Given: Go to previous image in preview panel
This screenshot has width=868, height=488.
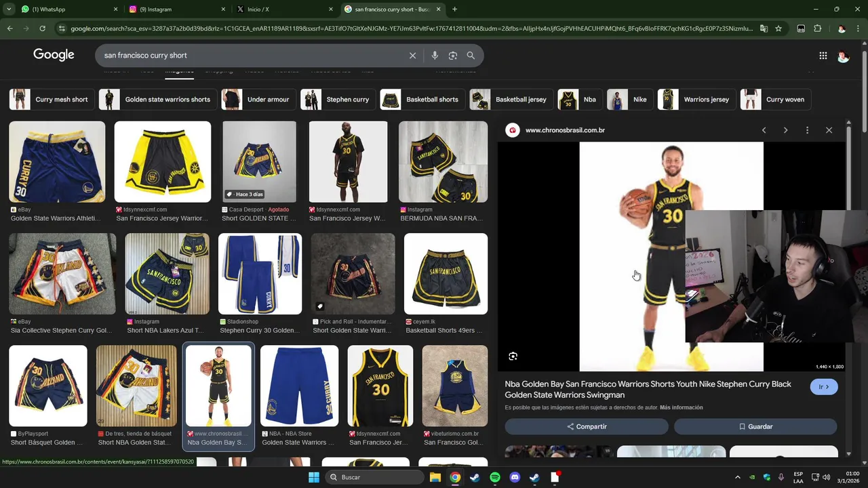Looking at the screenshot, I should click(x=764, y=130).
